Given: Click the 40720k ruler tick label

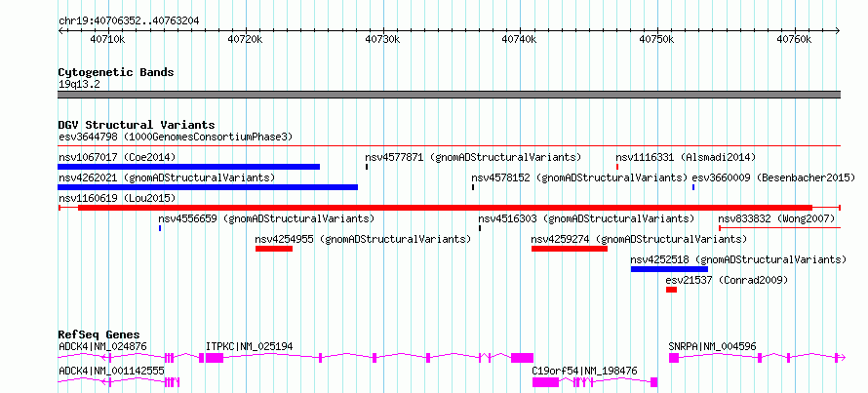Looking at the screenshot, I should (x=246, y=40).
